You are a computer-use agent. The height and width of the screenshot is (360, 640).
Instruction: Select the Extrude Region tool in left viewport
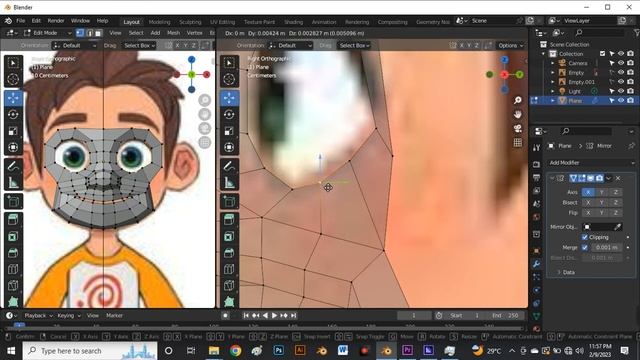pyautogui.click(x=13, y=220)
